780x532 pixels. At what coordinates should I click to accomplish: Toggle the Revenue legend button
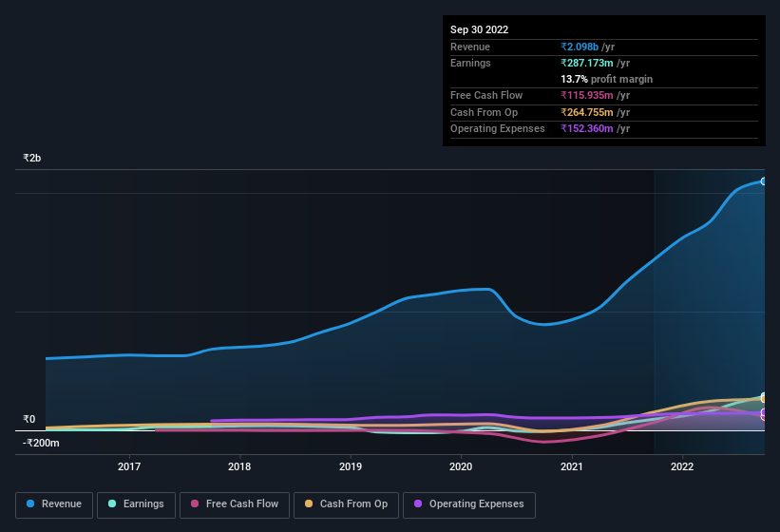tap(54, 504)
